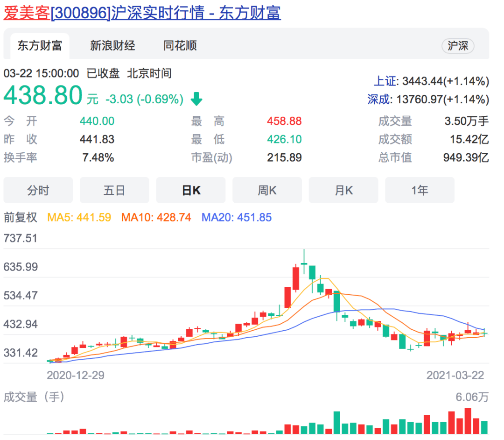Select the 日K chart tab
The image size is (504, 440).
pos(191,190)
